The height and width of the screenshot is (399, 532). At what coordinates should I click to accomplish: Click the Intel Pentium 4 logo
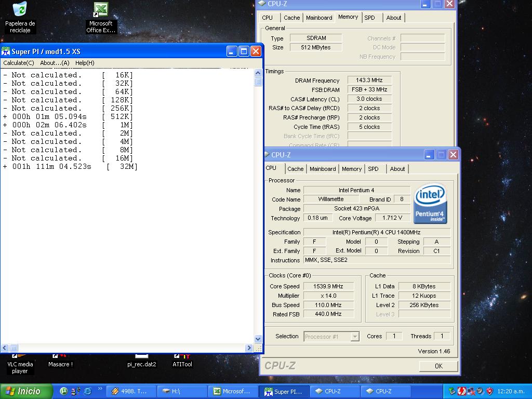[x=430, y=204]
